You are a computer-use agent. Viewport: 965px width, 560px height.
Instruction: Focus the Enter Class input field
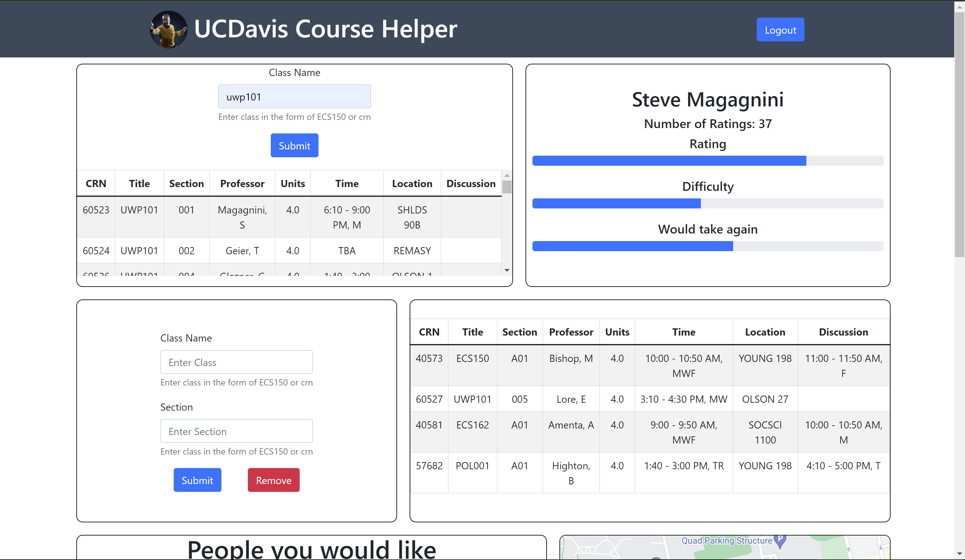pyautogui.click(x=236, y=362)
